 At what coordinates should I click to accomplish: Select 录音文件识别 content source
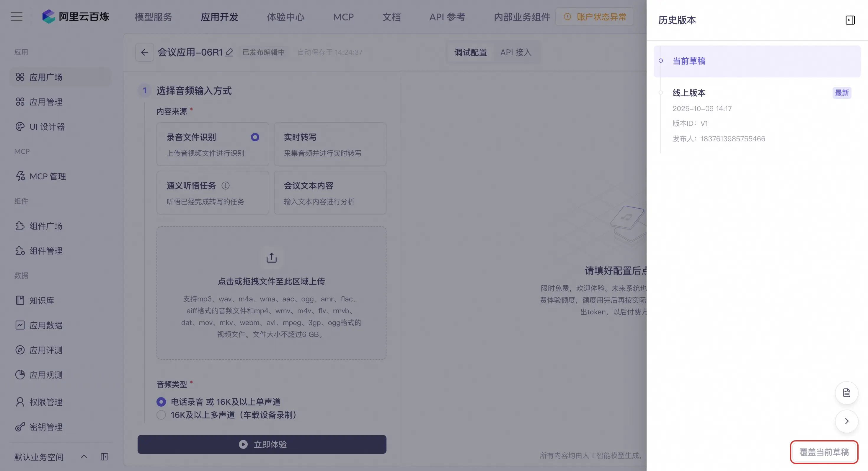pyautogui.click(x=213, y=144)
